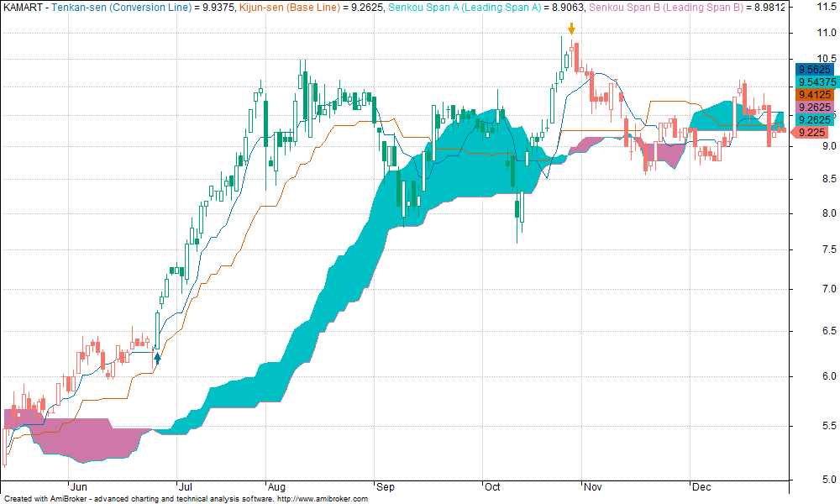The width and height of the screenshot is (840, 504).
Task: Click the blue up-arrow buy signal marker
Action: (x=157, y=358)
